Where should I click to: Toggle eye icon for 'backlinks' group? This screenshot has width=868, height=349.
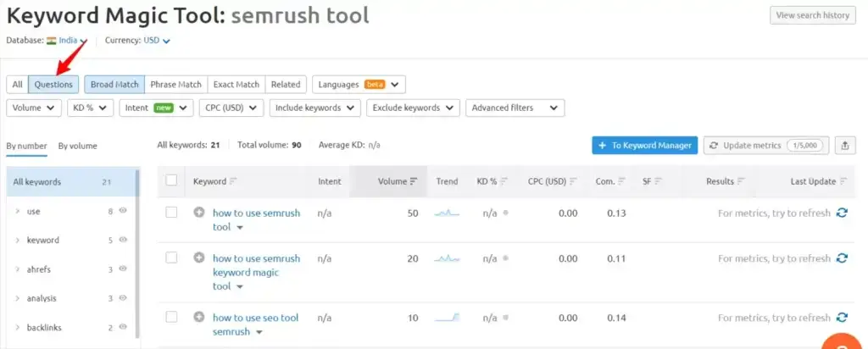coord(123,328)
